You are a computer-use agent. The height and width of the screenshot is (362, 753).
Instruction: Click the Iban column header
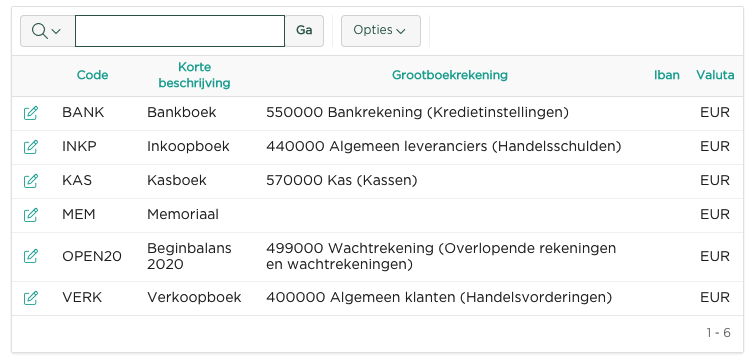click(667, 75)
